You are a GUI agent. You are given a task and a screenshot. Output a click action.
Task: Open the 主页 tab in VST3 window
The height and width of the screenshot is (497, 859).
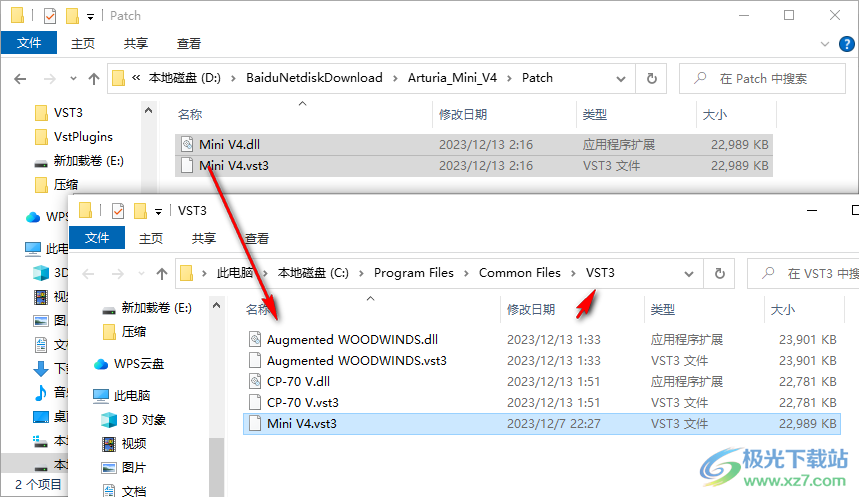click(151, 238)
